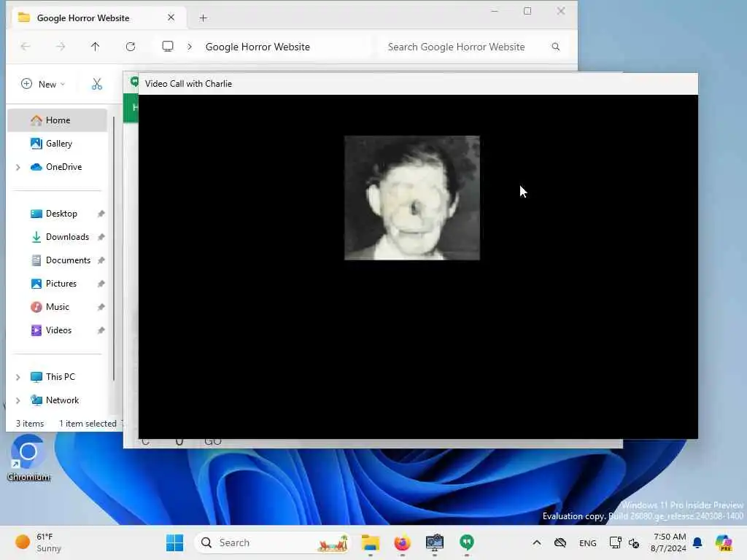Screen dimensions: 747x560
Task: Click the pin icon next to Documents
Action: click(101, 260)
